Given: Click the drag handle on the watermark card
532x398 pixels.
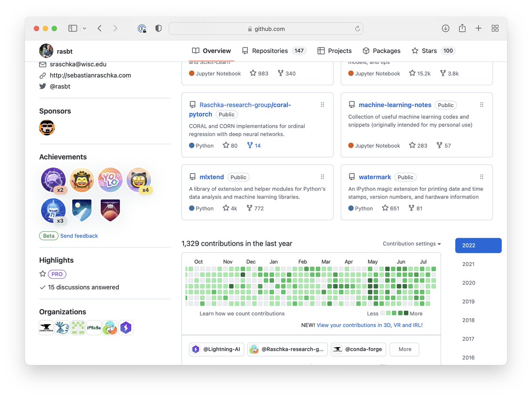Looking at the screenshot, I should point(481,177).
